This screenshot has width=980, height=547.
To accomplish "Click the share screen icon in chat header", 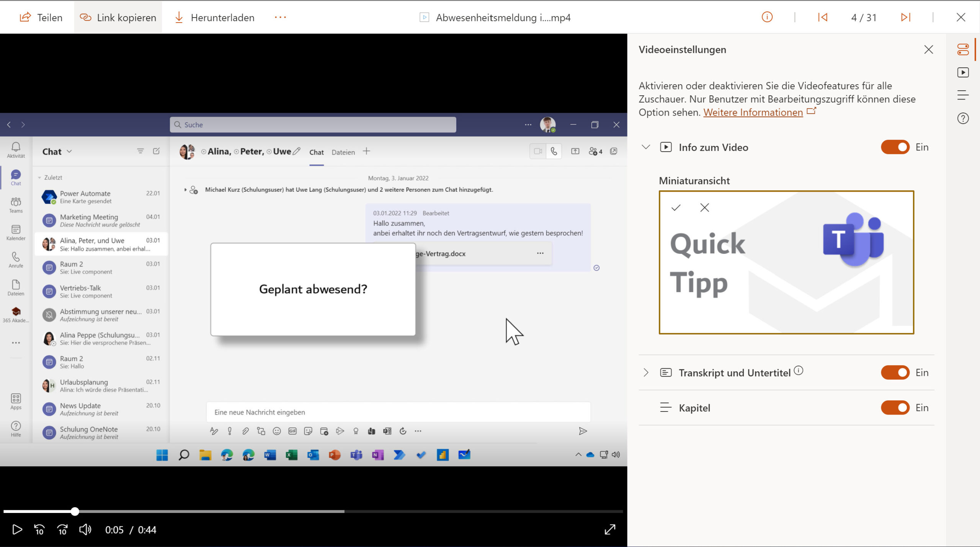I will click(x=575, y=151).
